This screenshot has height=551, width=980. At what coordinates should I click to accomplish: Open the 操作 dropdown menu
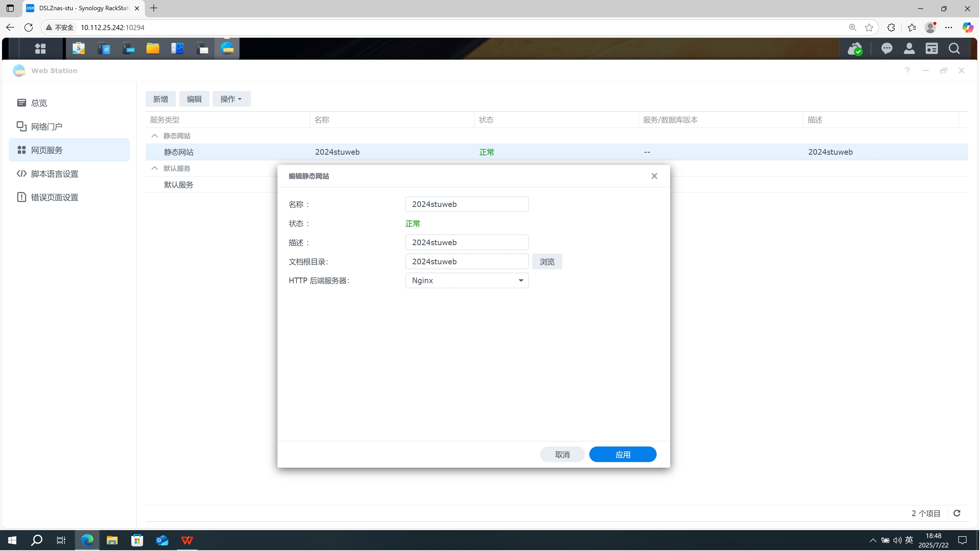[x=231, y=99]
